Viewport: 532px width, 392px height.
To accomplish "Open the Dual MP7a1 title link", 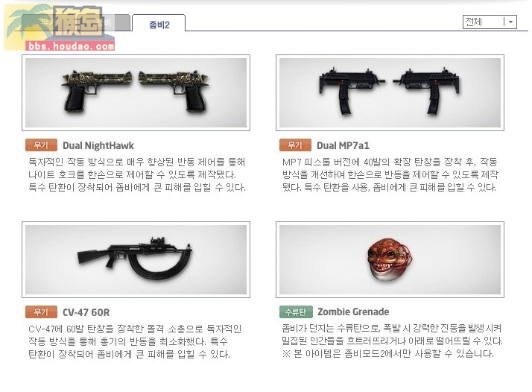I will 343,145.
